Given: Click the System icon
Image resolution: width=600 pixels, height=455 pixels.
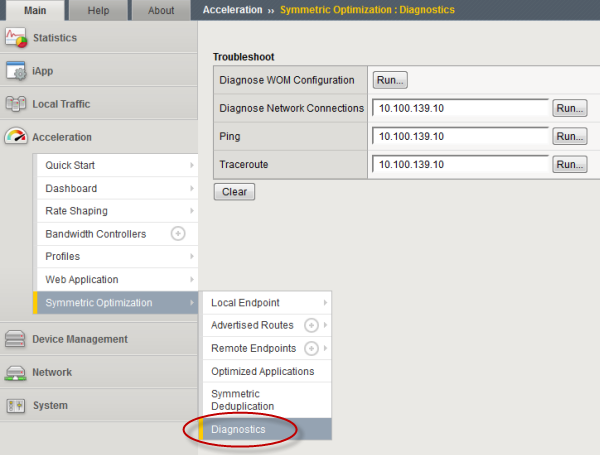Looking at the screenshot, I should click(x=16, y=406).
